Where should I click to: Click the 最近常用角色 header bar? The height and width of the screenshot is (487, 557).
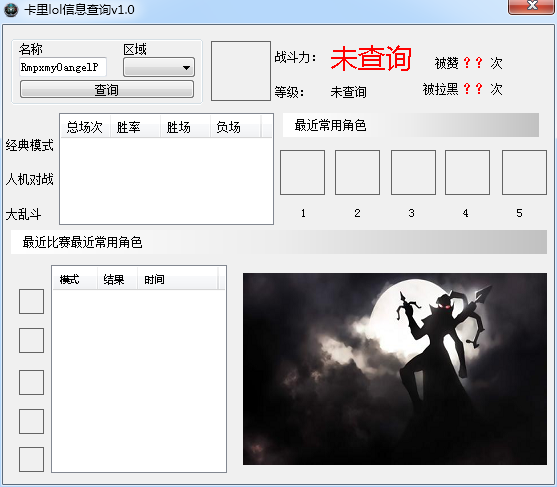click(411, 125)
